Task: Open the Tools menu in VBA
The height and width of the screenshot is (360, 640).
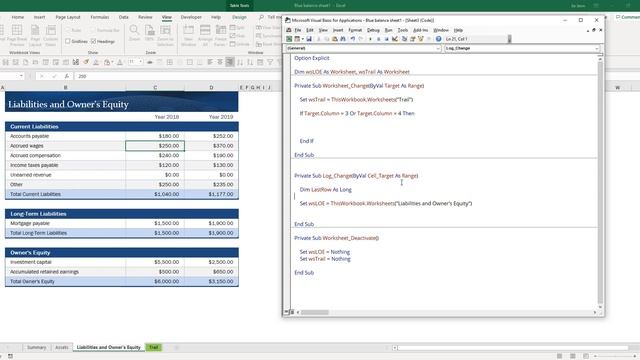Action: click(402, 30)
